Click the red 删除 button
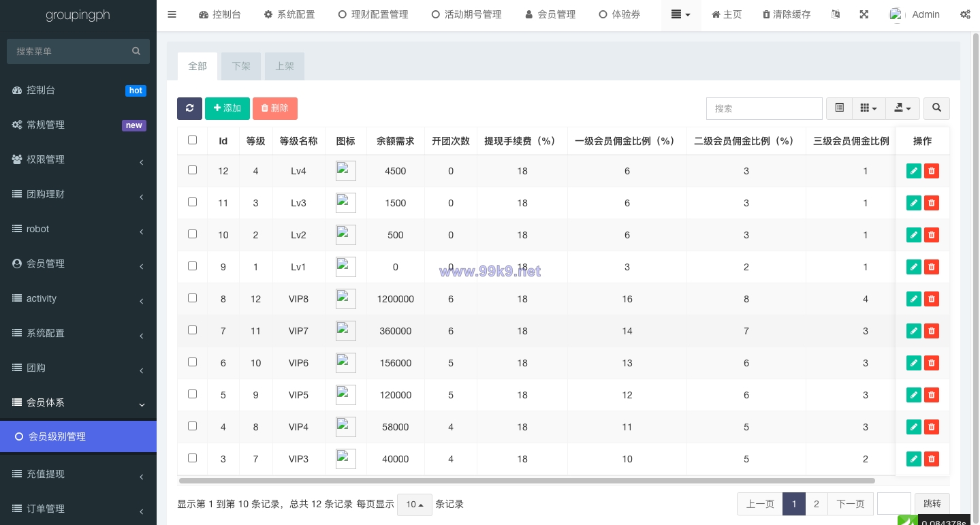Viewport: 980px width, 525px height. 275,108
